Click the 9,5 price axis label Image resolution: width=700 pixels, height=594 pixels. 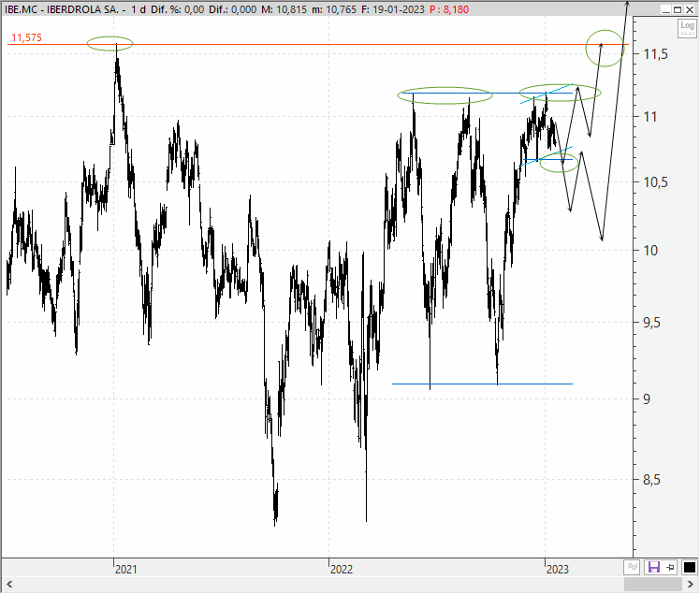coord(651,323)
